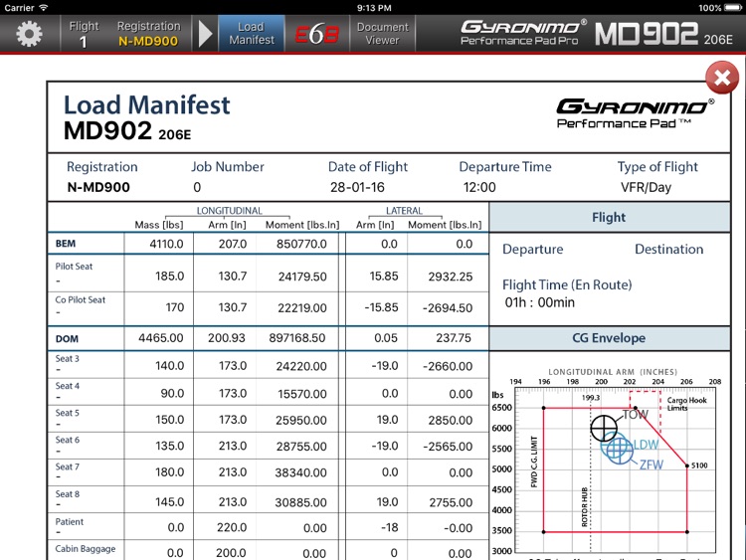Screen dimensions: 746x560
Task: Tap Type of Flight value VFR/Day
Action: point(646,187)
